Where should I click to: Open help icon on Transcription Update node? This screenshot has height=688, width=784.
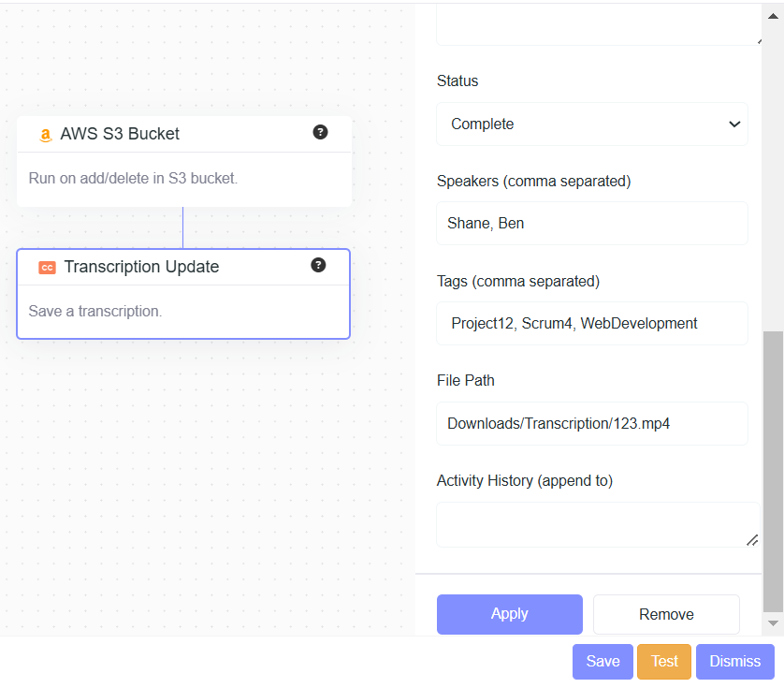click(318, 265)
